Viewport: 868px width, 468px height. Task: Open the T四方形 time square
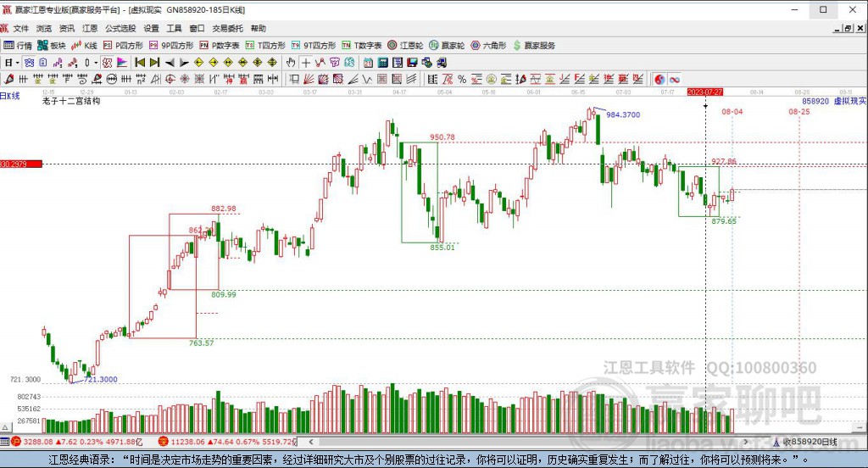[x=265, y=46]
